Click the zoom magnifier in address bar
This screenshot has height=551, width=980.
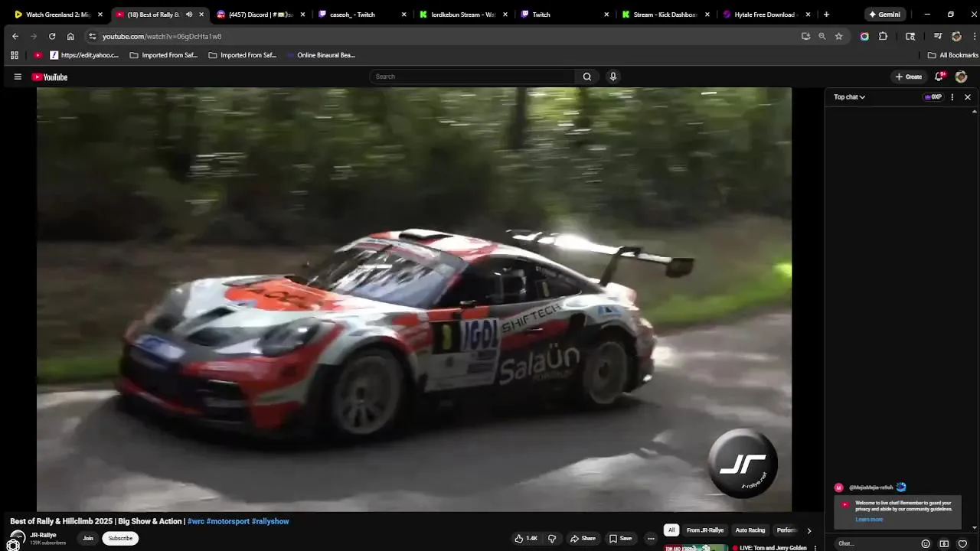pyautogui.click(x=822, y=36)
